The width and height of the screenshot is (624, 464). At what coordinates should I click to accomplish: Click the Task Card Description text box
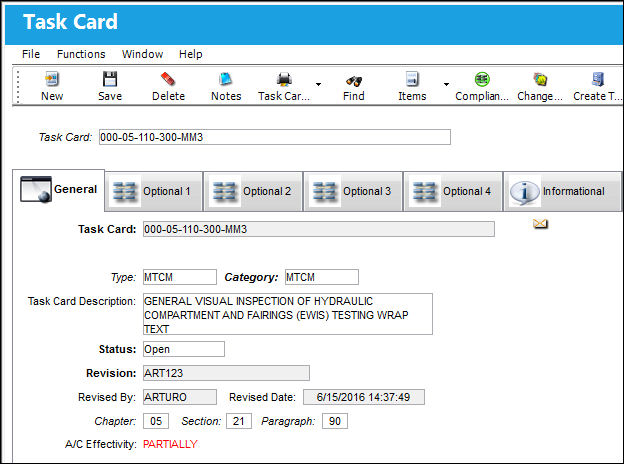pyautogui.click(x=288, y=314)
